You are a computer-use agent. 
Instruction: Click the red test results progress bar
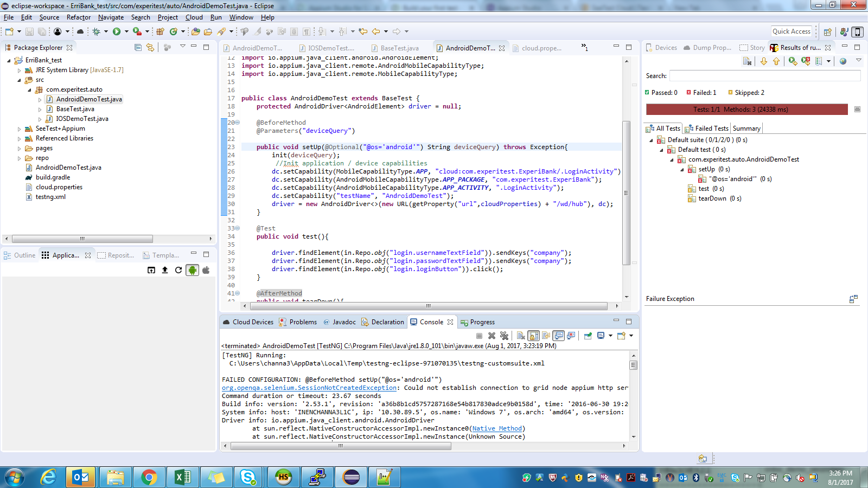point(746,110)
